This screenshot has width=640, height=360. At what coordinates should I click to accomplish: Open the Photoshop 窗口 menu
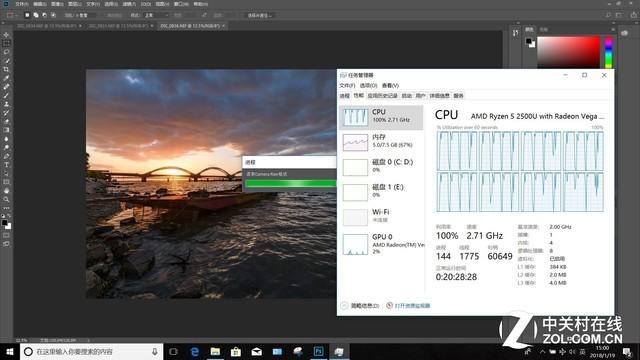coord(181,4)
